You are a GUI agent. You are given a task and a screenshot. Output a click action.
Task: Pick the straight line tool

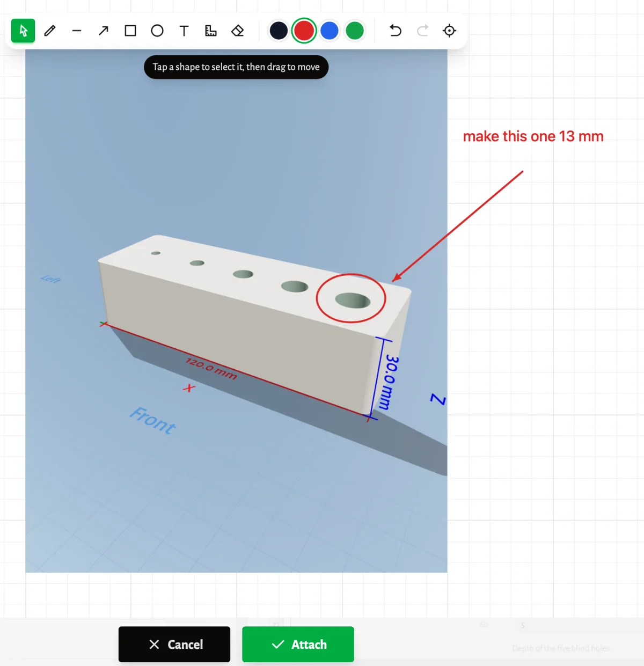pyautogui.click(x=77, y=31)
